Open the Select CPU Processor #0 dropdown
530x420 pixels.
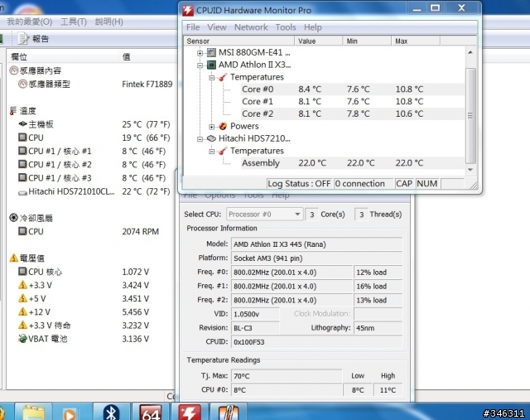point(264,214)
